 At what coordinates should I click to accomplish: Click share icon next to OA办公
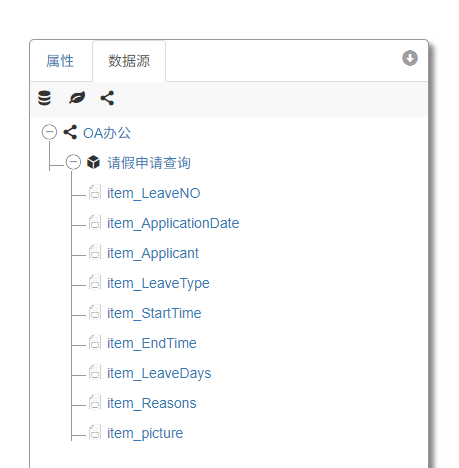pos(70,132)
